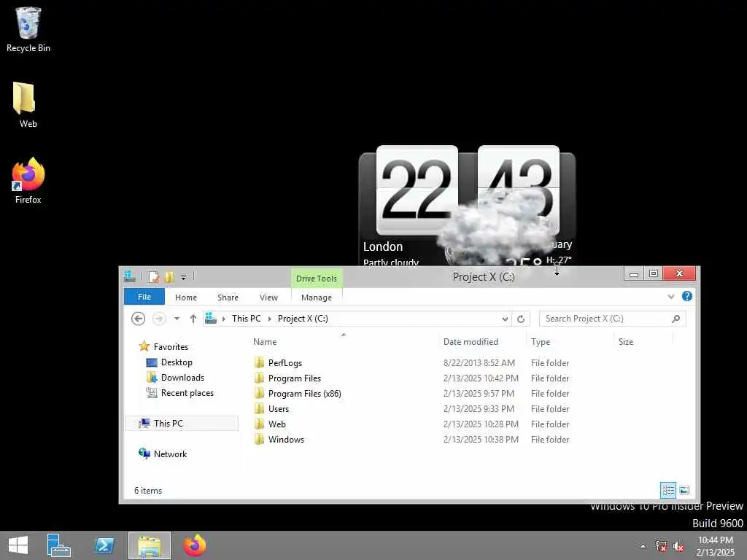Screen dimensions: 747x560
Task: Open Customize Quick Access Toolbar dropdown
Action: click(x=183, y=278)
